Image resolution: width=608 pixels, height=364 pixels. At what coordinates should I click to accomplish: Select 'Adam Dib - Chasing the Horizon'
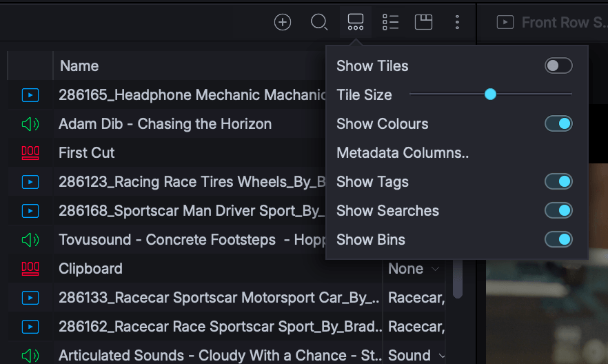tap(165, 124)
